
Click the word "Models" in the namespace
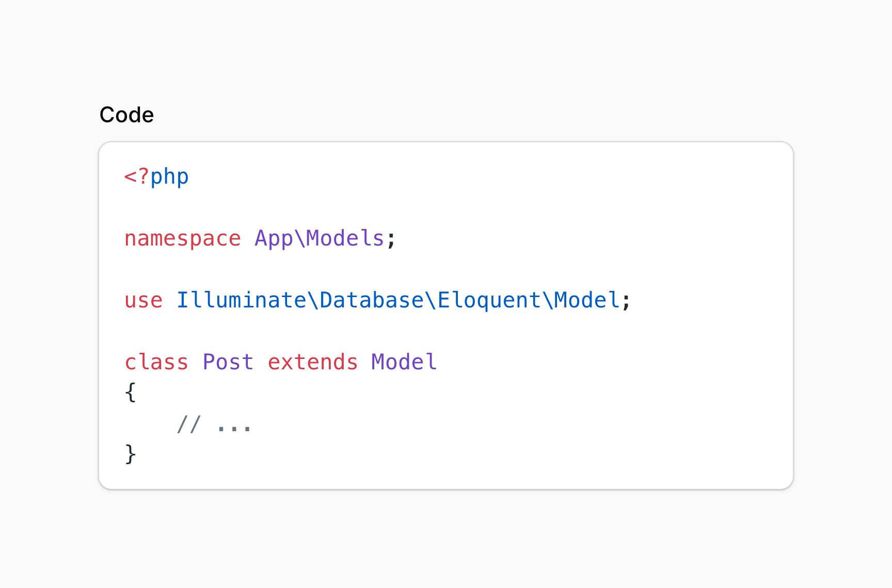345,238
